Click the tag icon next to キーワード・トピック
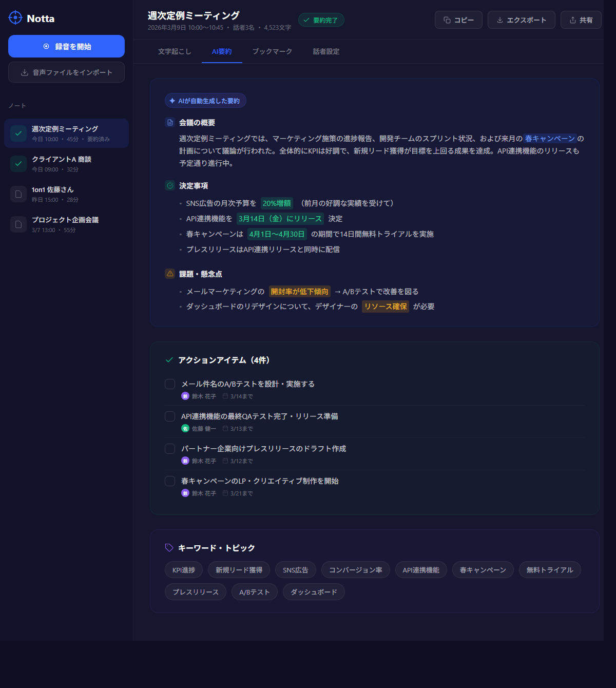This screenshot has width=616, height=688. (169, 548)
